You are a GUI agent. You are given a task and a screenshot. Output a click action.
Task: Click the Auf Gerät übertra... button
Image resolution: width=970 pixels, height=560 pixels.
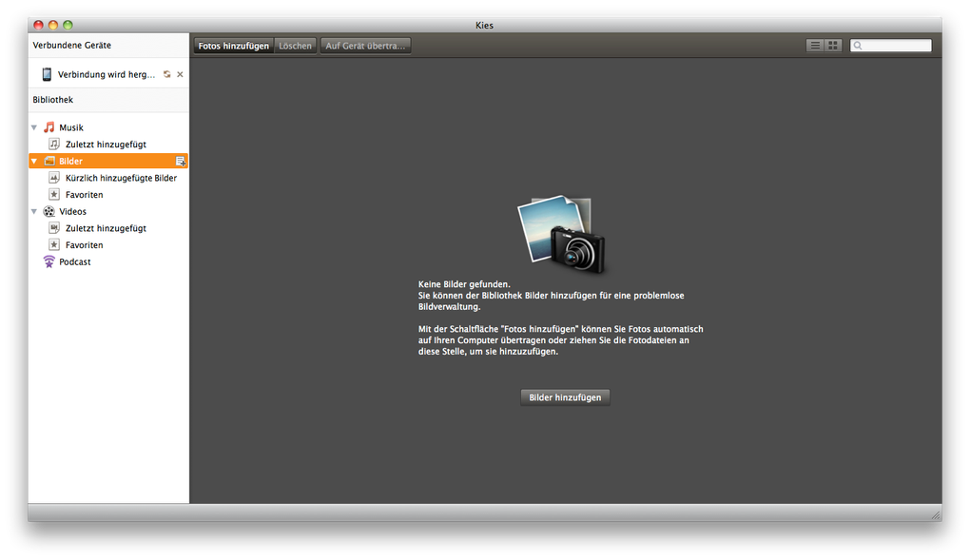click(365, 46)
